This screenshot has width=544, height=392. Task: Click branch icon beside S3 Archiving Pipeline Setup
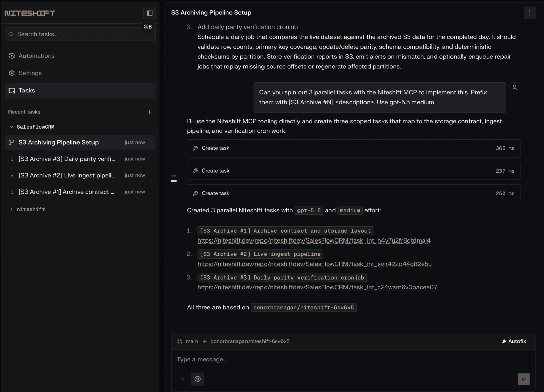(x=12, y=142)
